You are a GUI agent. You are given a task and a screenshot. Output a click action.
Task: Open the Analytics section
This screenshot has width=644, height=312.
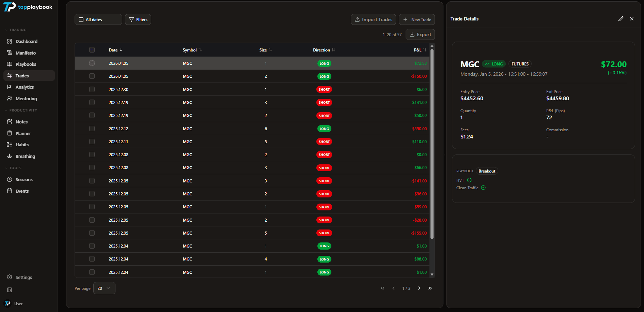(x=25, y=87)
